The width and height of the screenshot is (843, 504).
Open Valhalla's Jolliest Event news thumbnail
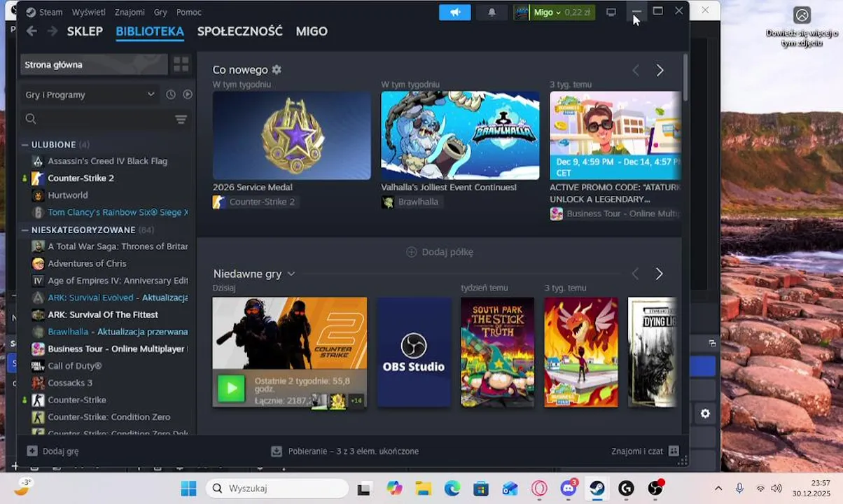tap(460, 135)
